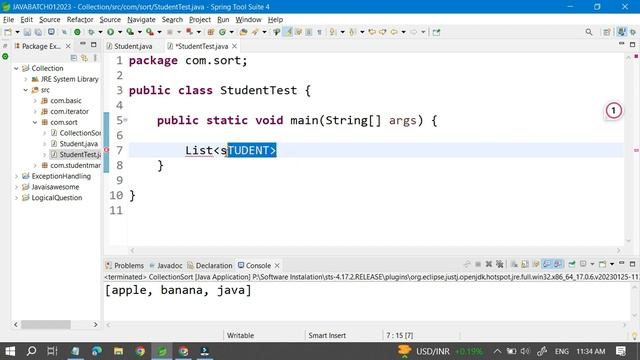The height and width of the screenshot is (360, 640).
Task: Open the Navigate menu
Action: [141, 20]
